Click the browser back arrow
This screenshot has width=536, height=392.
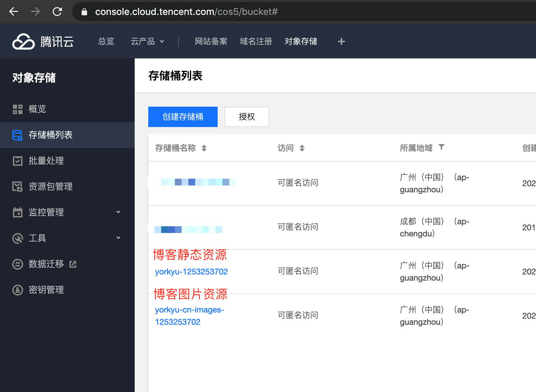[x=14, y=12]
